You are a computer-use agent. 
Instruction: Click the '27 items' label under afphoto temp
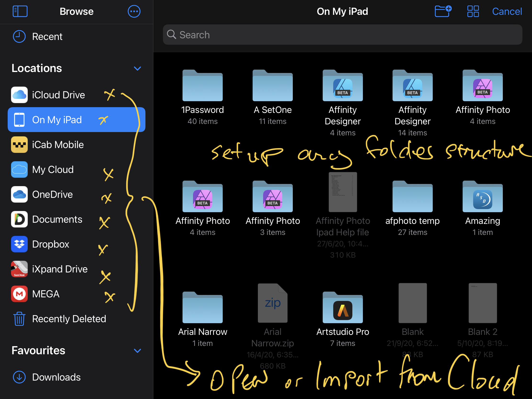point(413,232)
